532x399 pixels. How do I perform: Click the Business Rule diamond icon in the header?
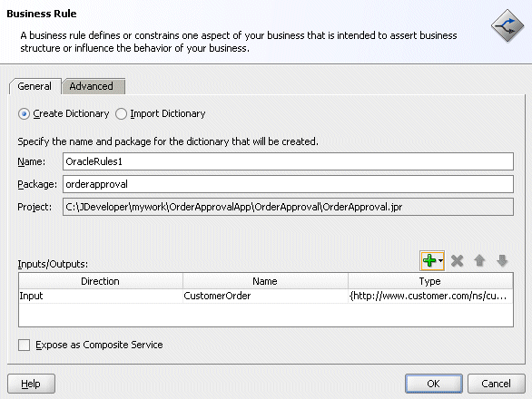(x=507, y=25)
